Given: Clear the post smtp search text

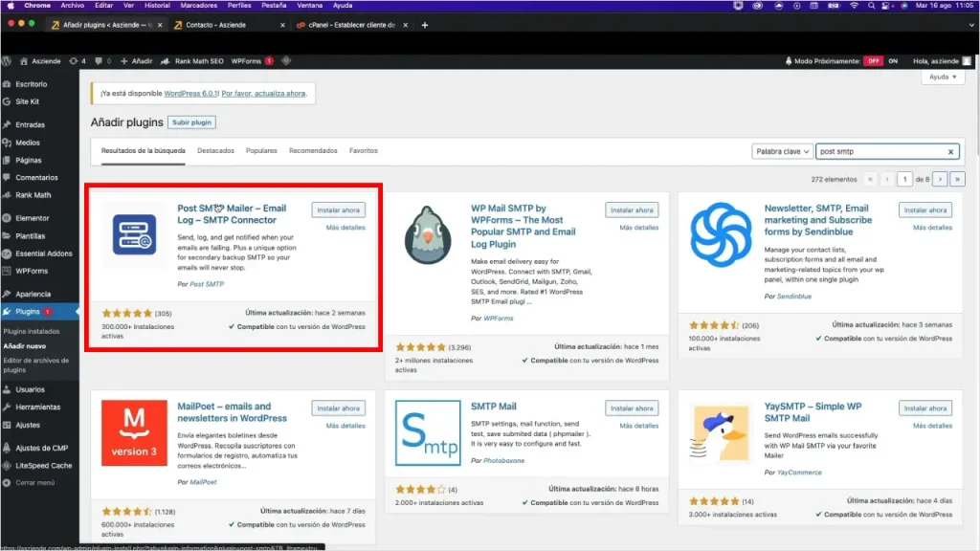Looking at the screenshot, I should [950, 151].
